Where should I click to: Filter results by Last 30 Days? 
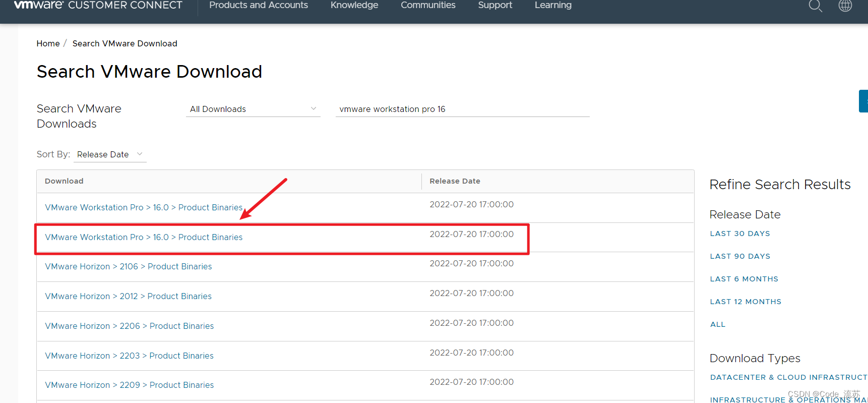click(x=740, y=234)
